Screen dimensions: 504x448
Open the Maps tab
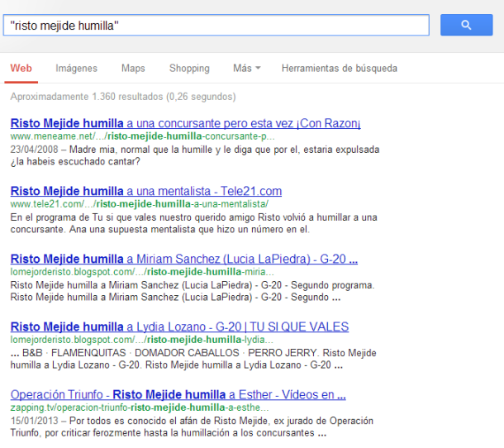(133, 68)
